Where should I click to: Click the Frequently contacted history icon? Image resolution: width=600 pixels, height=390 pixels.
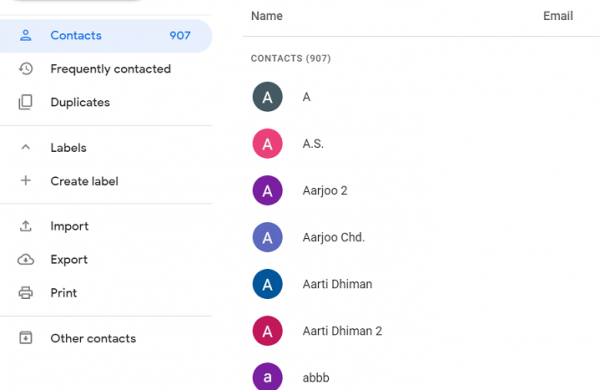[x=26, y=69]
